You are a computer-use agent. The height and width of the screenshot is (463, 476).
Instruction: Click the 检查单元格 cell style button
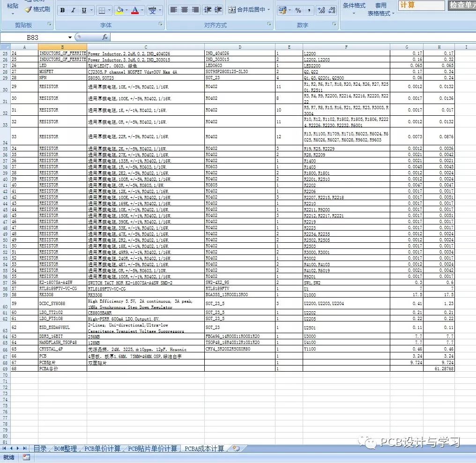point(462,5)
